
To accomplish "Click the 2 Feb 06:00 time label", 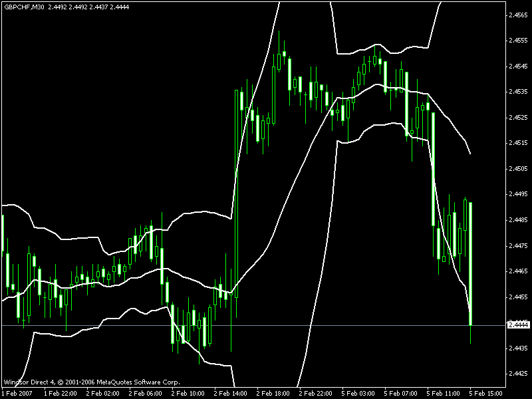I will (x=145, y=394).
